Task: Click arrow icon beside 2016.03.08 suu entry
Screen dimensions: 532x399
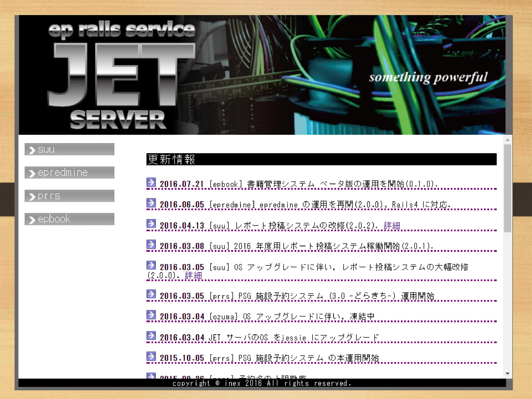Action: pyautogui.click(x=151, y=245)
